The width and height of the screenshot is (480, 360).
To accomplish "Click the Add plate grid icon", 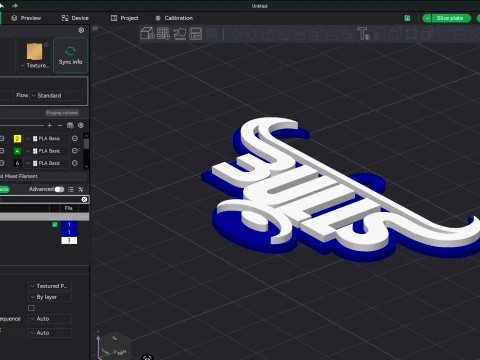I will coord(163,34).
